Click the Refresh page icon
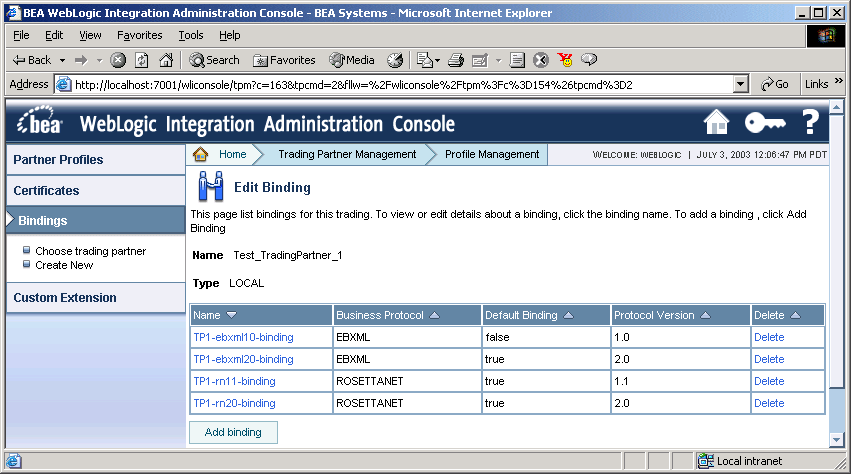The image size is (851, 474). (142, 60)
